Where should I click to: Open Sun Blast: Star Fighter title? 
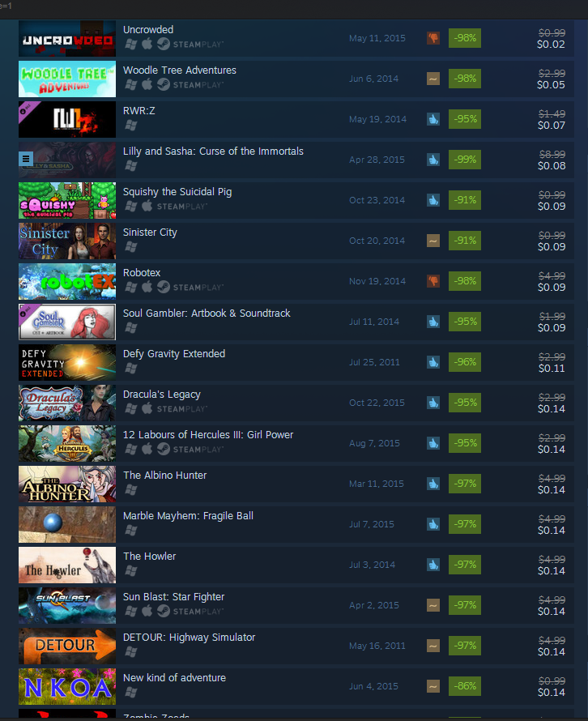[x=174, y=597]
